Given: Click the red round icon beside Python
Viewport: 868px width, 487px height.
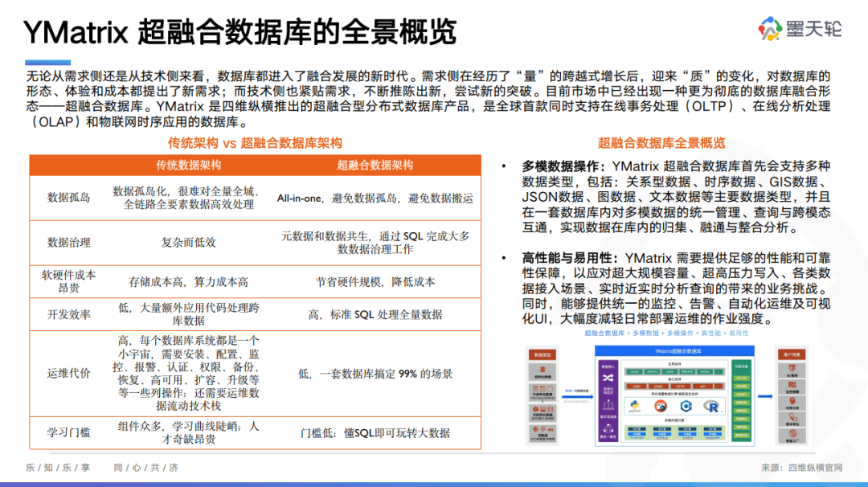Looking at the screenshot, I should point(661,406).
